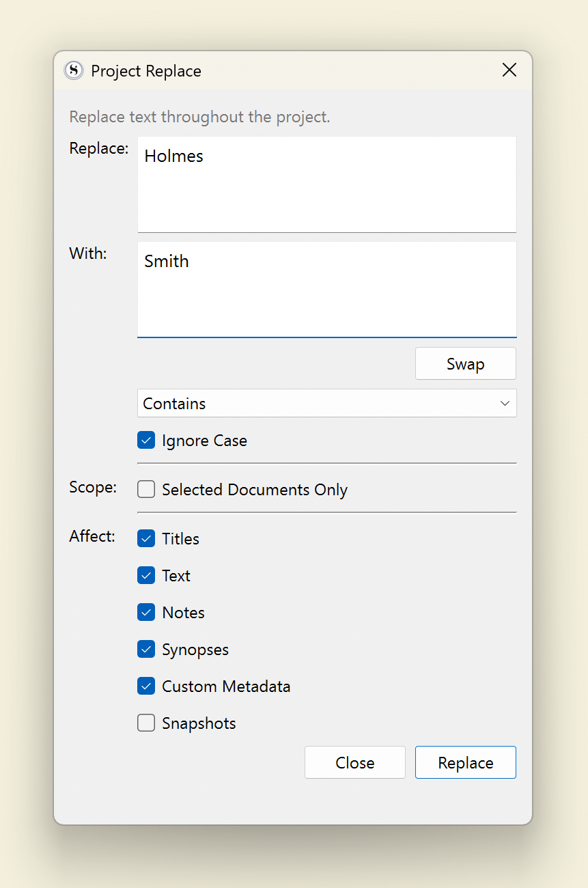
Task: Toggle the Text checkbox under Affect
Action: (x=146, y=576)
